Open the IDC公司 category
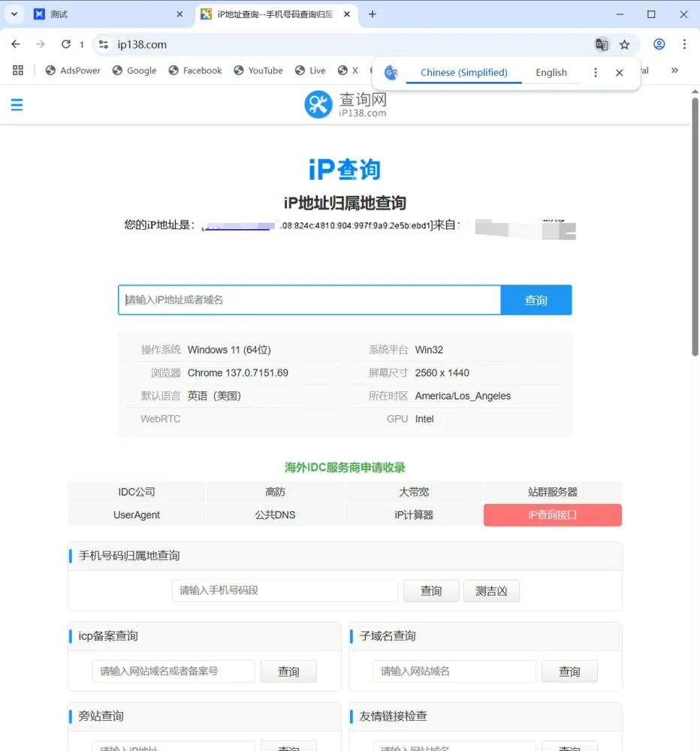The image size is (700, 751). [137, 492]
